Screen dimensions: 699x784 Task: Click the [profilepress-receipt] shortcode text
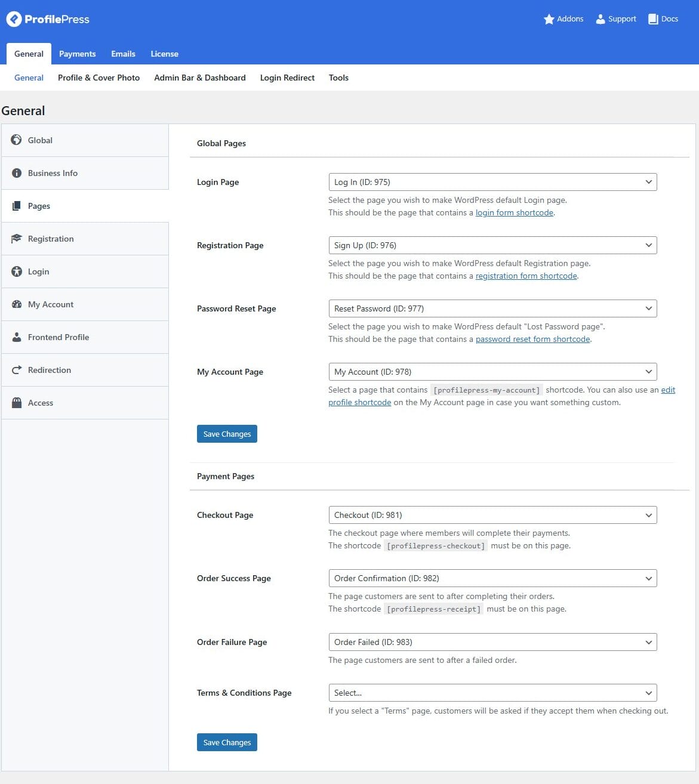[434, 609]
